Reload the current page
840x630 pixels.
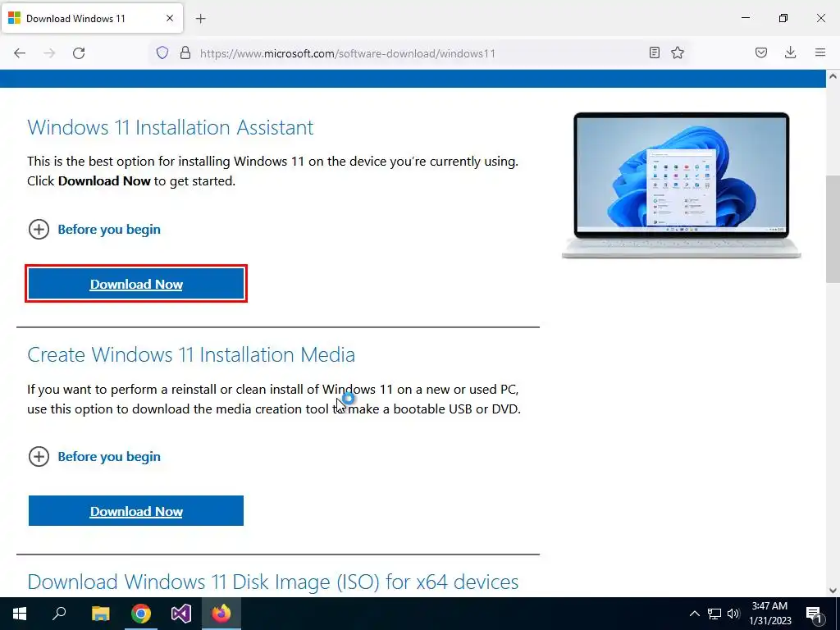[x=79, y=53]
